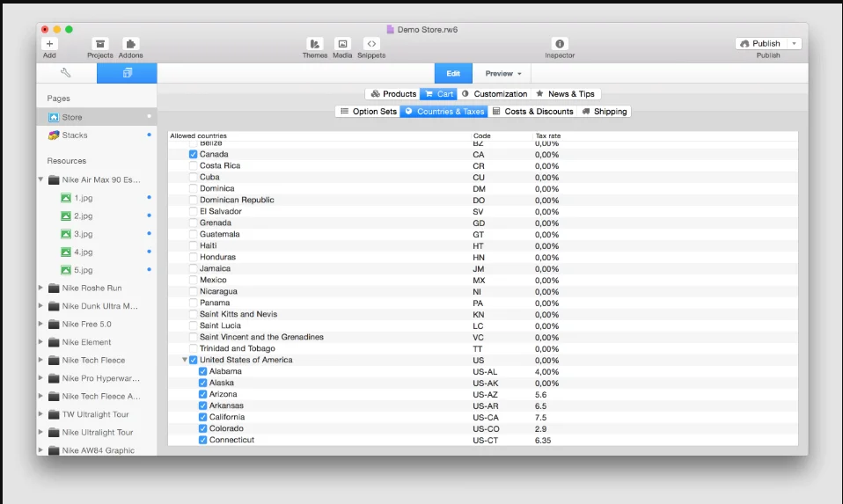Check the Mexico checkbox

tap(193, 280)
